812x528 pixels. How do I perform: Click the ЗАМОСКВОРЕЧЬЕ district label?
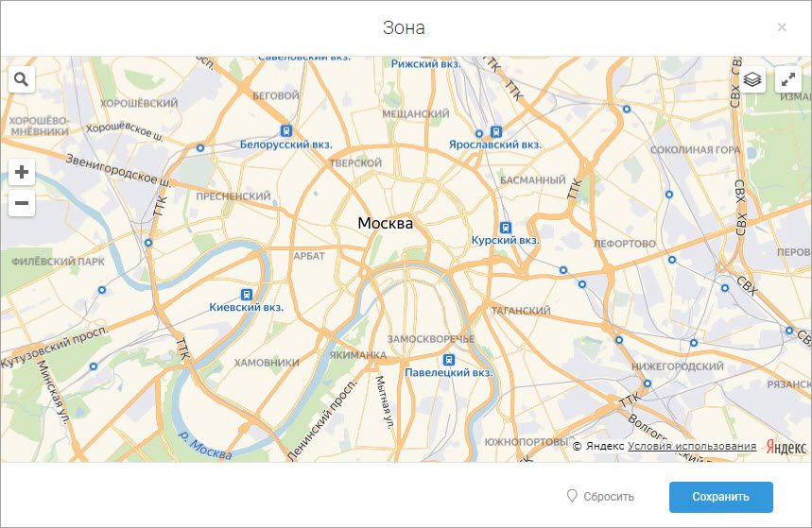[x=431, y=339]
